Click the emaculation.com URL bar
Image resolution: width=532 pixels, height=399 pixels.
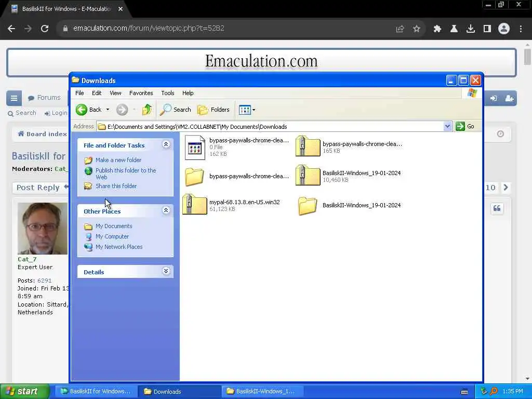click(149, 28)
